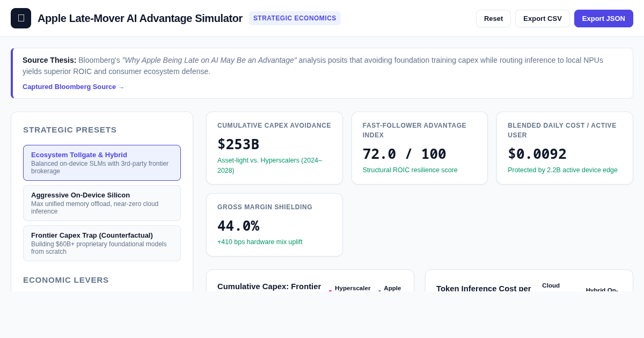Click the Apple Late-Mover AI Advantage Simulator title
The height and width of the screenshot is (338, 644).
point(140,18)
